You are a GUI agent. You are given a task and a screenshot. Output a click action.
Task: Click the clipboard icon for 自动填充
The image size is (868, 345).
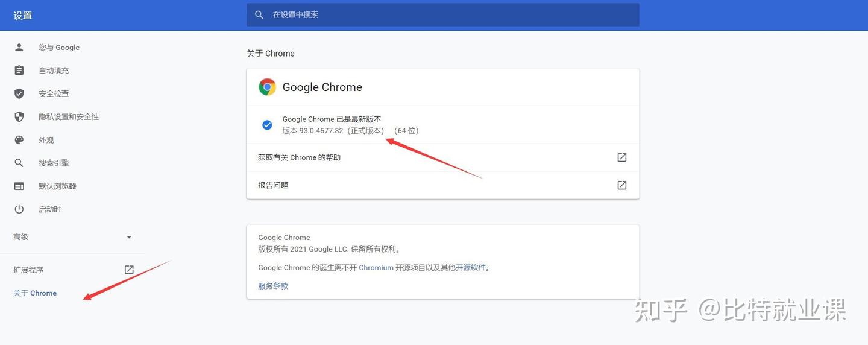click(x=19, y=71)
